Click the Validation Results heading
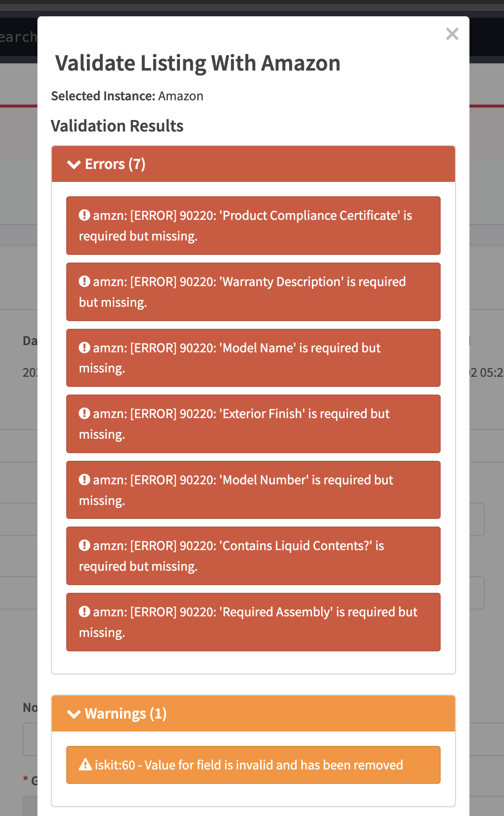504x816 pixels. pyautogui.click(x=117, y=126)
